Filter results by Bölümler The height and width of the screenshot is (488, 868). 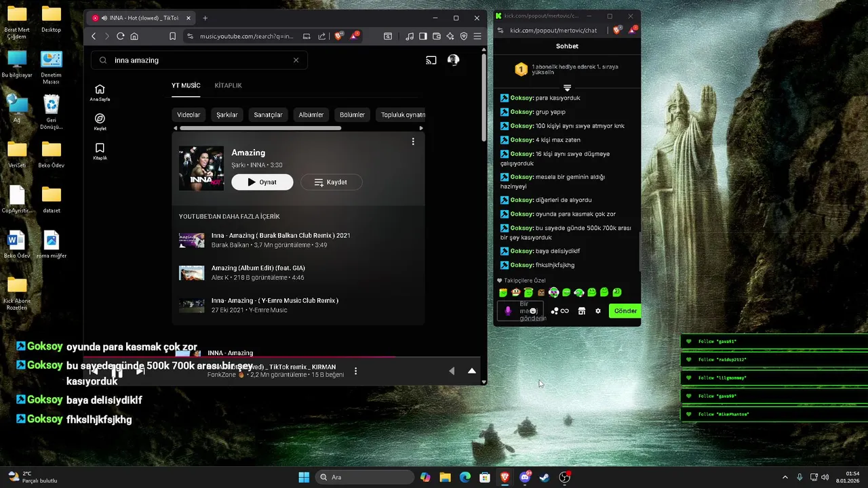[353, 115]
